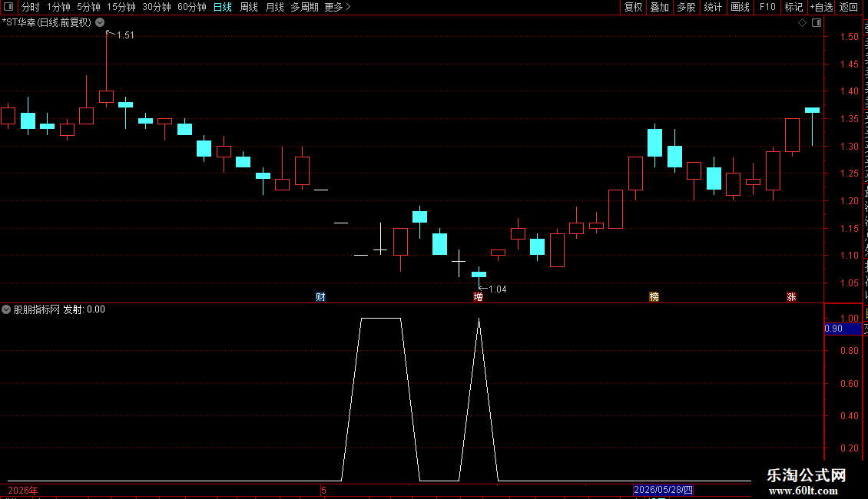868x499 pixels.
Task: Switch to 月线 monthly chart
Action: [x=274, y=7]
